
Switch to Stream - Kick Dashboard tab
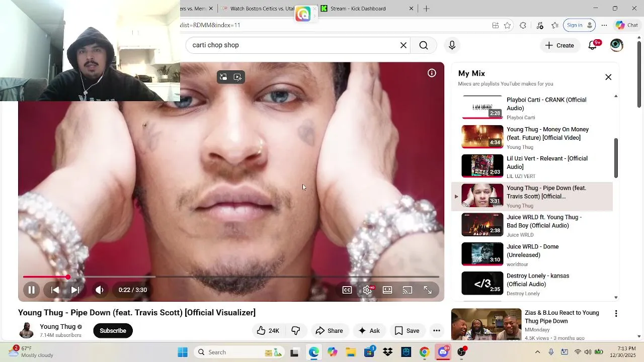pyautogui.click(x=358, y=9)
